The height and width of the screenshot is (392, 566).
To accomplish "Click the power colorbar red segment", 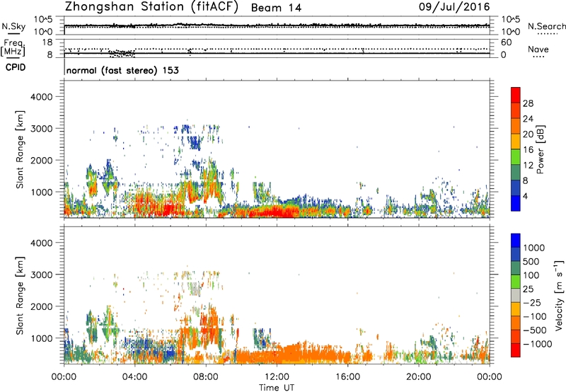I will [516, 95].
